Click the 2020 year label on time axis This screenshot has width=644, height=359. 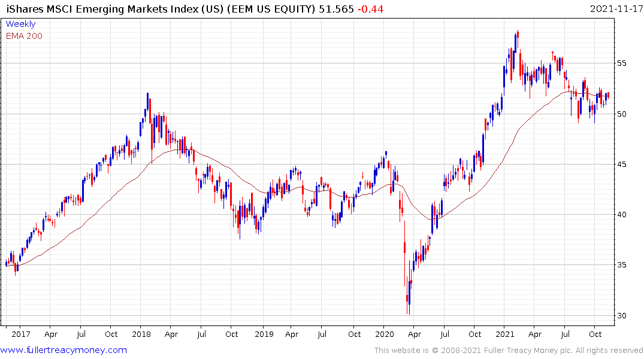pyautogui.click(x=385, y=334)
